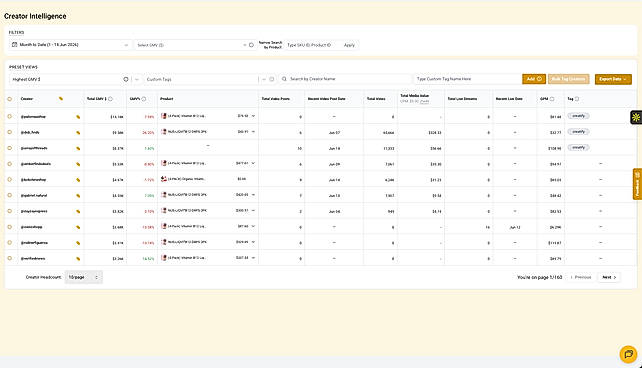The height and width of the screenshot is (368, 642).
Task: Go to the Next page
Action: (x=609, y=277)
